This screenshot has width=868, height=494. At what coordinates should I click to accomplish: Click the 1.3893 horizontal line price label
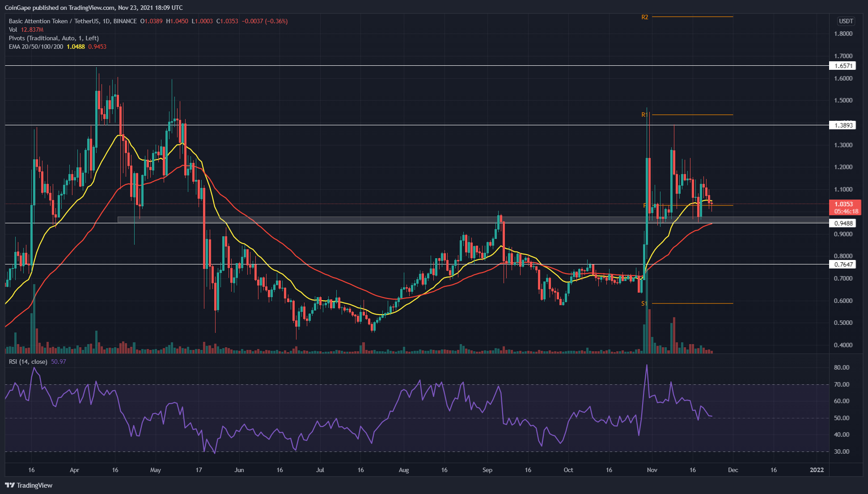tap(843, 125)
